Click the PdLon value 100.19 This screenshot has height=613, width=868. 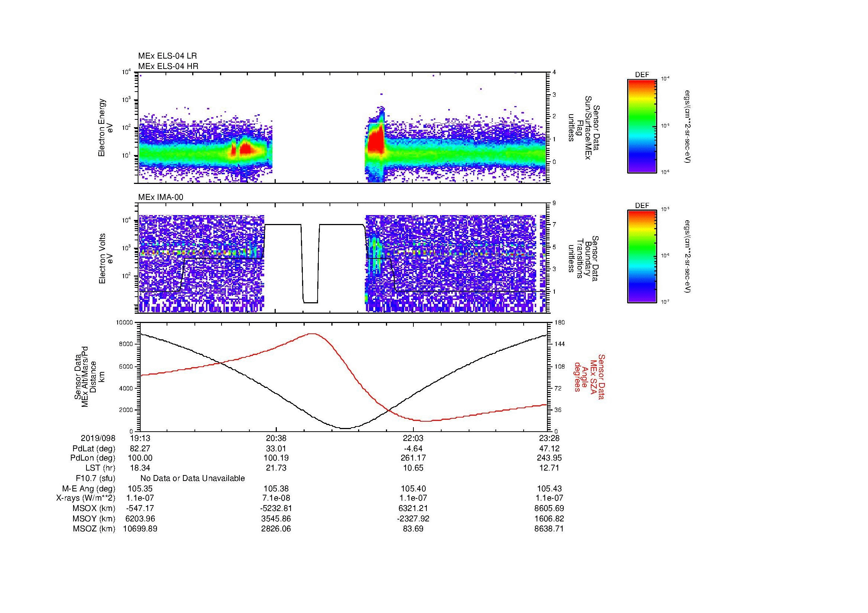[x=276, y=458]
